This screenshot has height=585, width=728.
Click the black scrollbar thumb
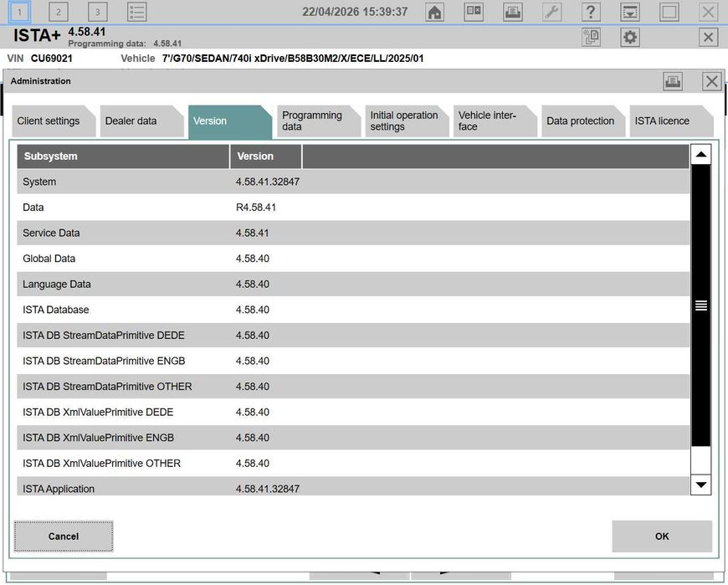701,305
